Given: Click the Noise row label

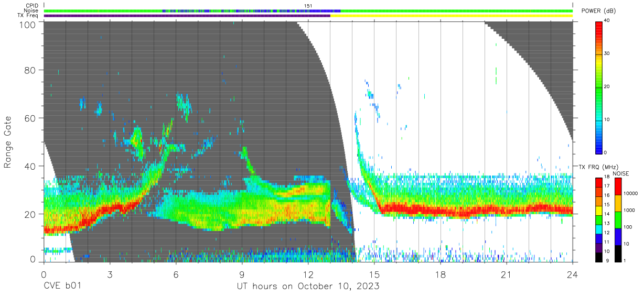Looking at the screenshot, I should (31, 10).
